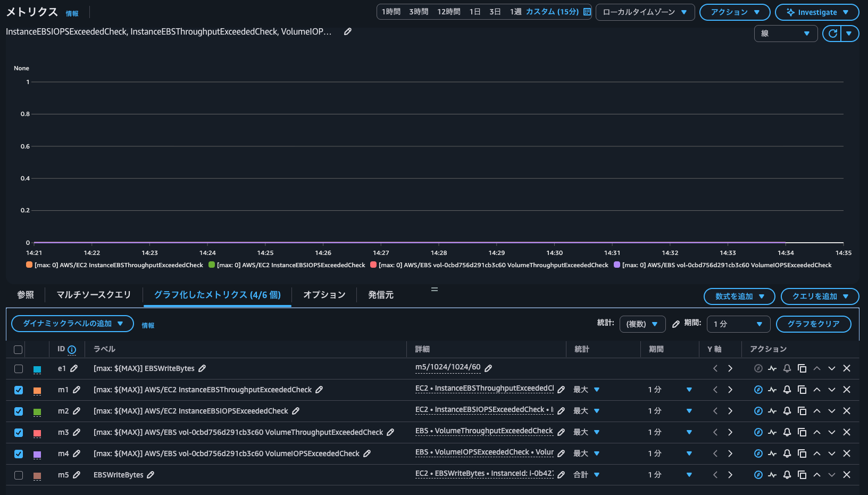Open the calendar icon beside custom range
868x495 pixels.
point(587,12)
